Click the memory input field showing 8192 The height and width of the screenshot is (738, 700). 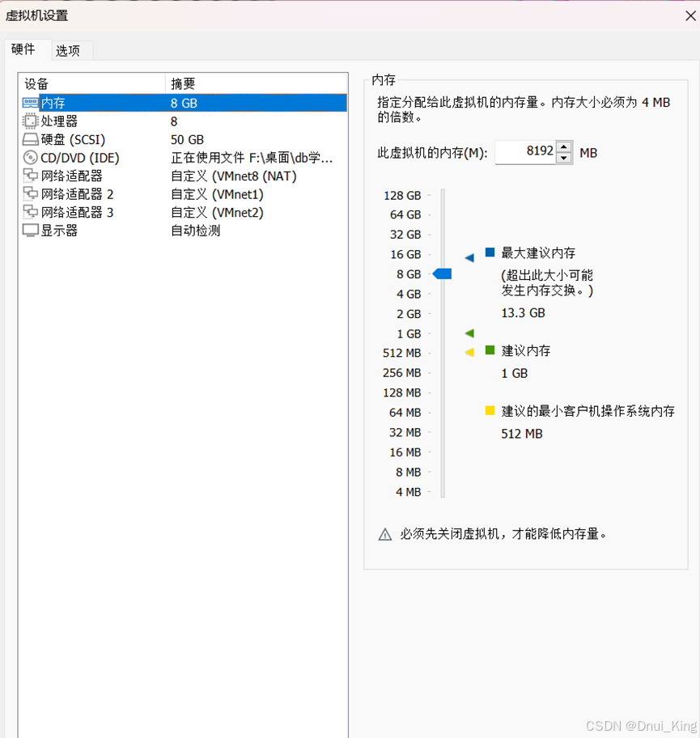(x=525, y=152)
